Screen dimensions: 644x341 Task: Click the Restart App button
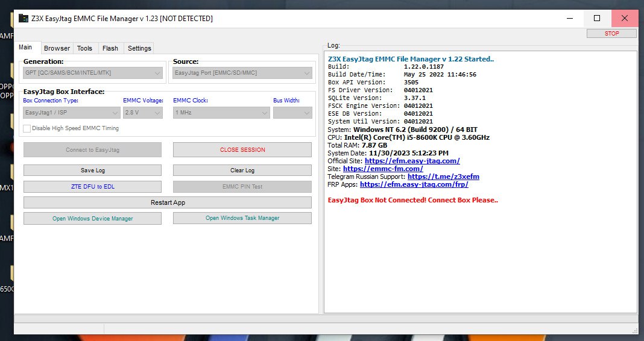click(168, 202)
